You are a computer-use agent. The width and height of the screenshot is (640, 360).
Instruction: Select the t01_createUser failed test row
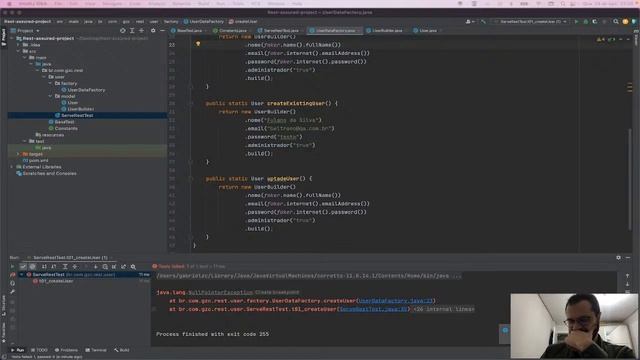(56, 281)
